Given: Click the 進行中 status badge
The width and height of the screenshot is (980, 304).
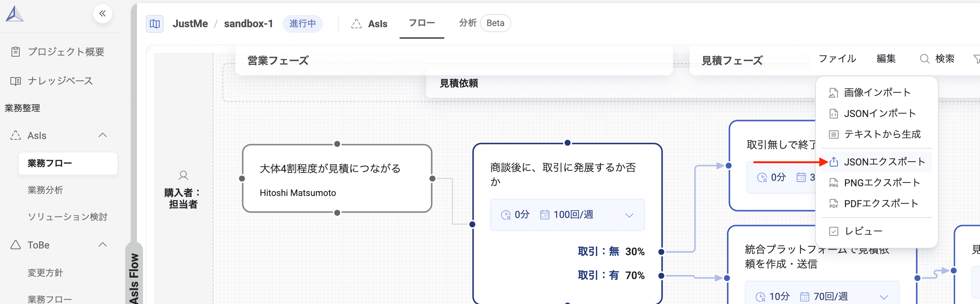Looking at the screenshot, I should click(x=302, y=23).
